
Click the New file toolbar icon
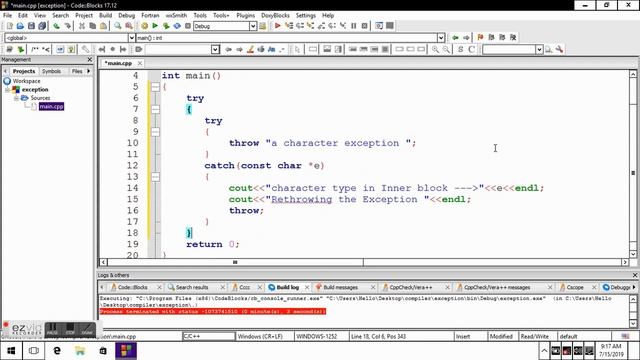tap(9, 26)
